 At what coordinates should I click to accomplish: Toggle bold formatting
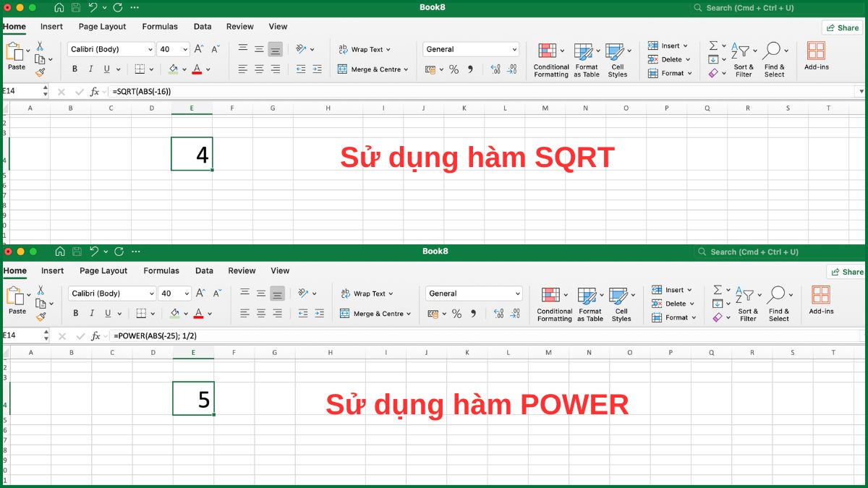pos(75,68)
